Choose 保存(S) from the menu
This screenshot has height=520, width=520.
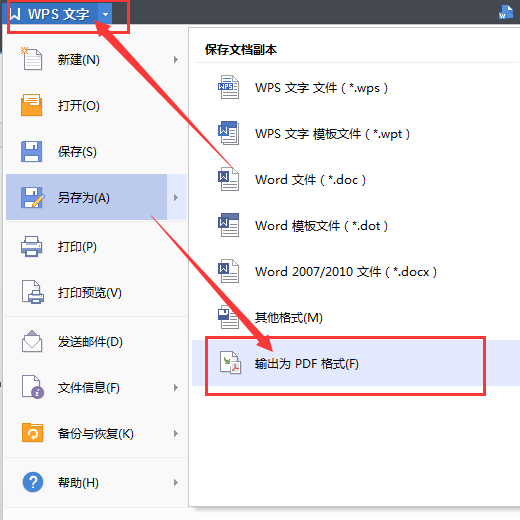coord(97,151)
